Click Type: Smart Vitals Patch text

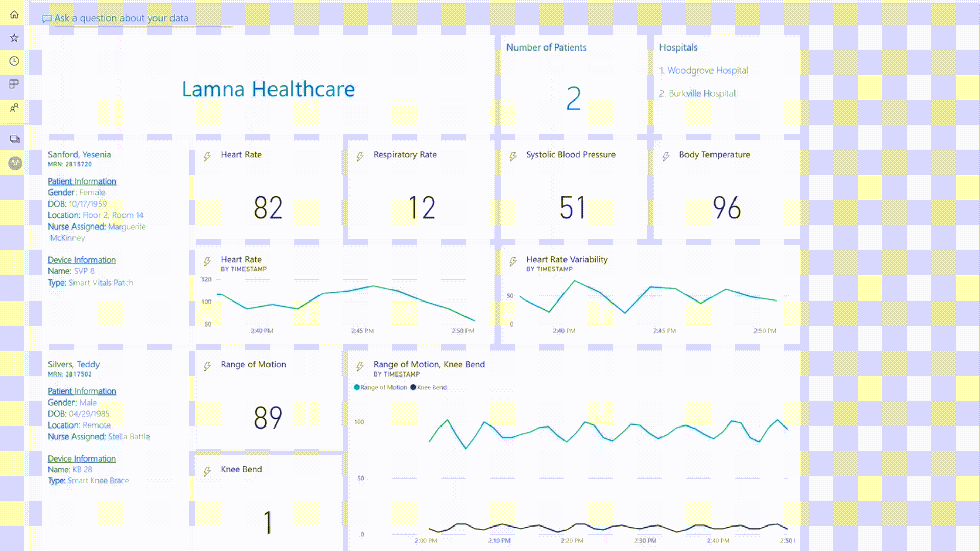point(90,283)
